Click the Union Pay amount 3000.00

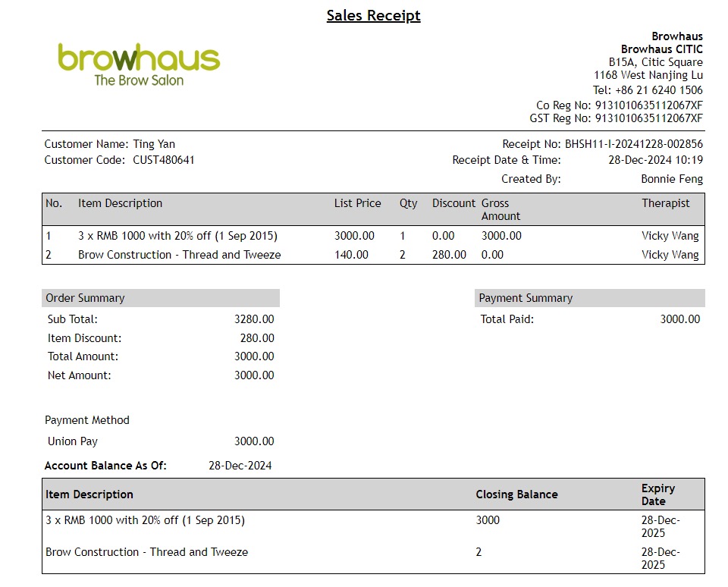pos(254,441)
